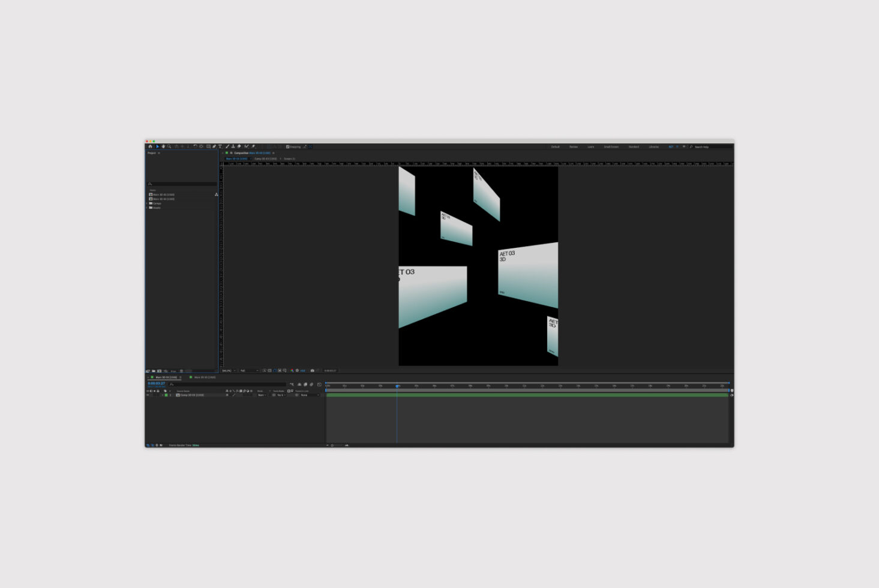Click the timeline current time indicator handle

397,386
